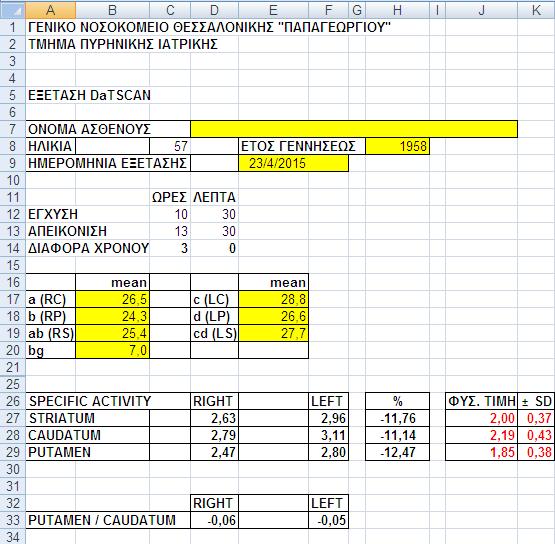The image size is (555, 544).
Task: Click the ΦΥΣ. ΤΙΜΗ header cell
Action: 481,401
